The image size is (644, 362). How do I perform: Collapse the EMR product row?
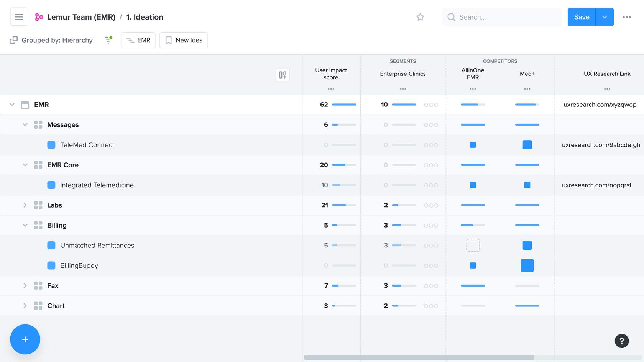coord(12,105)
